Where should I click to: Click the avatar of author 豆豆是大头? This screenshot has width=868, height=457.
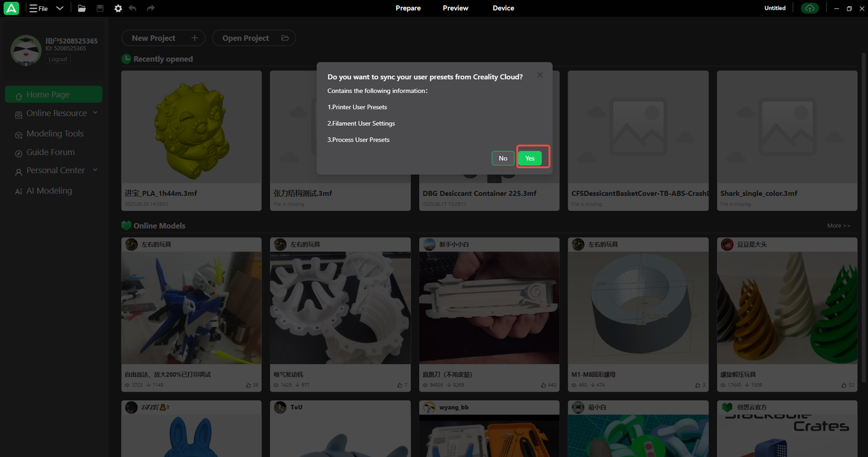[x=726, y=244]
